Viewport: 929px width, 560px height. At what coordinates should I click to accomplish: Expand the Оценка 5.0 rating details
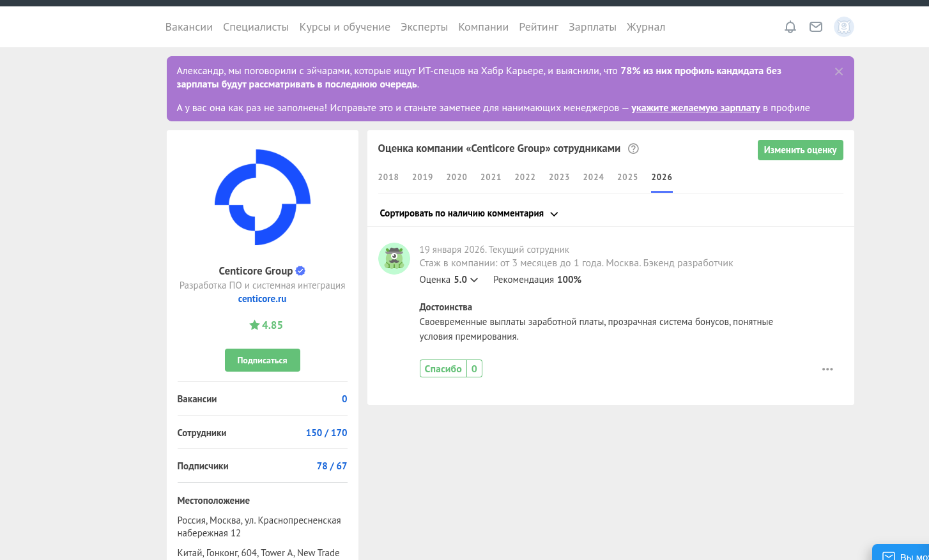(x=449, y=280)
